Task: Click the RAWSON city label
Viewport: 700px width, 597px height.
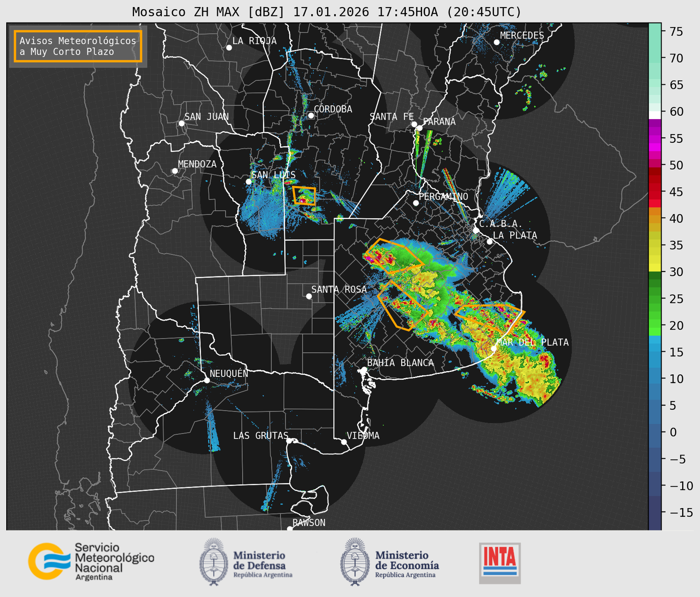Action: coord(309,523)
